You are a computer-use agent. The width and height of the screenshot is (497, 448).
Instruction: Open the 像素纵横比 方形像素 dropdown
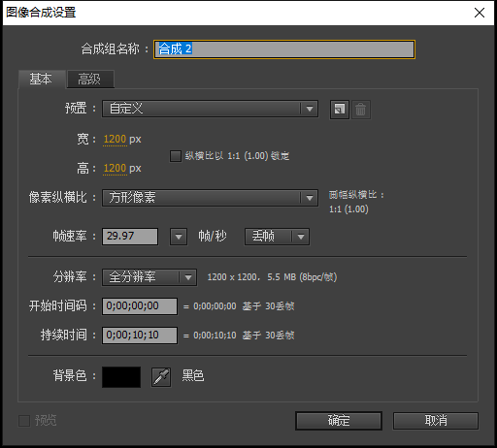210,198
